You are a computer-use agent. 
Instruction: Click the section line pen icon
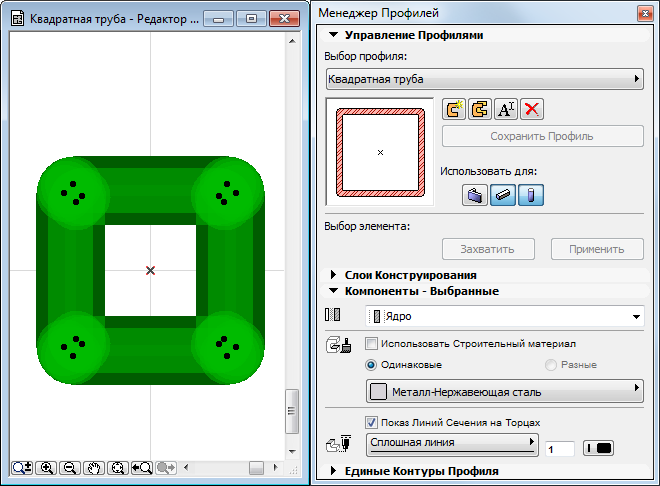coord(339,444)
